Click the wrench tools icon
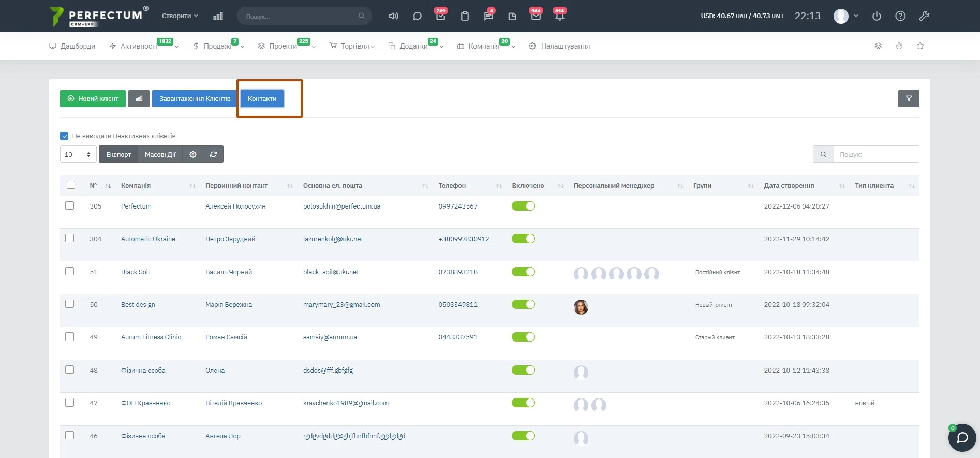Viewport: 980px width, 458px height. (924, 16)
